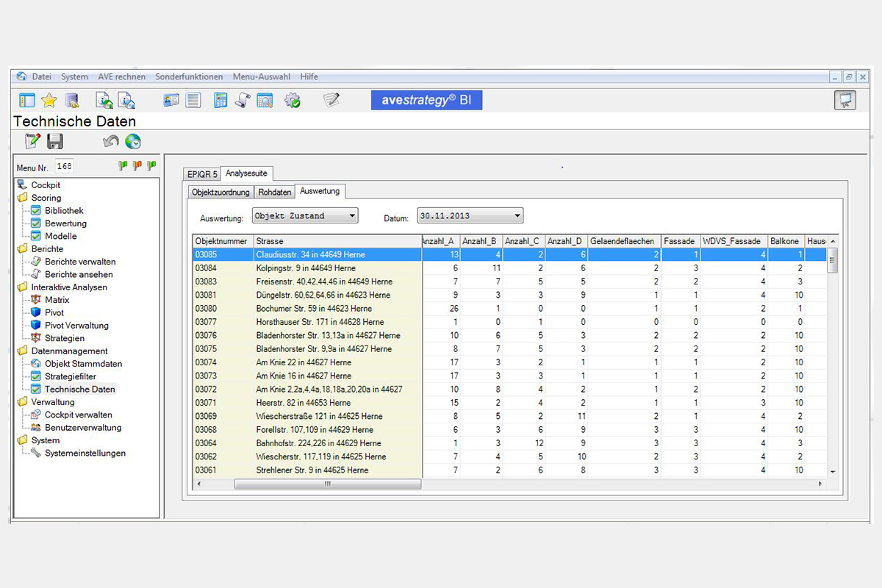The width and height of the screenshot is (882, 588).
Task: Open the System menu in the menu bar
Action: tap(74, 76)
